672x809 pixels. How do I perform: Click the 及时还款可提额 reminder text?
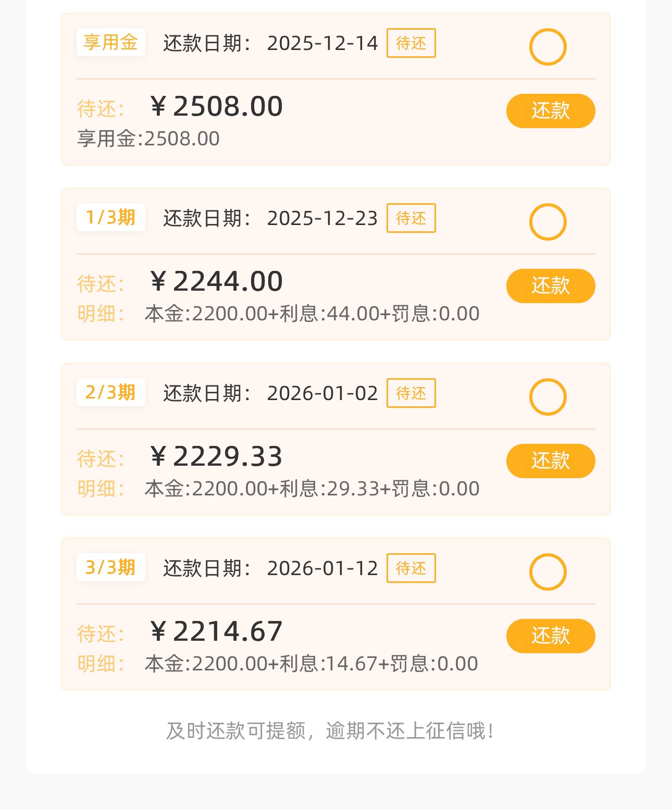[x=330, y=731]
